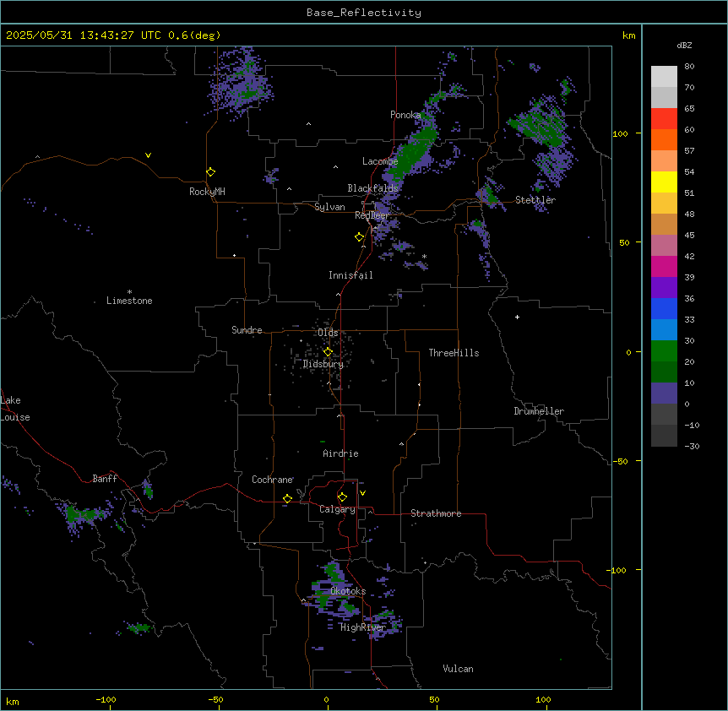Click the yellow diamond marker below Cochrane

[287, 498]
